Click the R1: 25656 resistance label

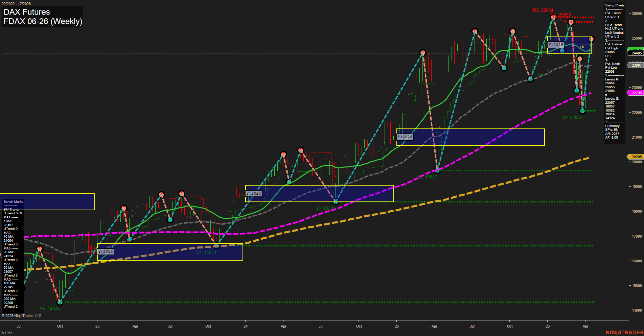[x=560, y=15]
